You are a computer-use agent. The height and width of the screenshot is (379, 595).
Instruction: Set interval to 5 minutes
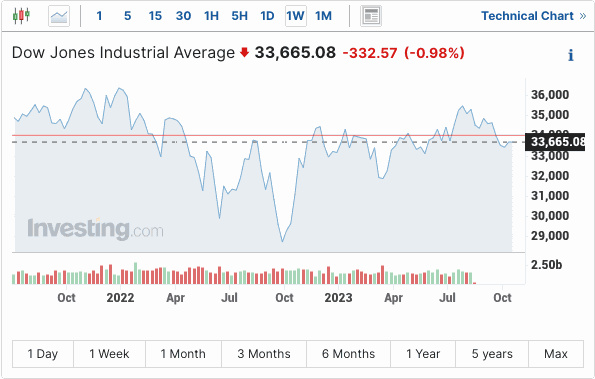coord(128,16)
